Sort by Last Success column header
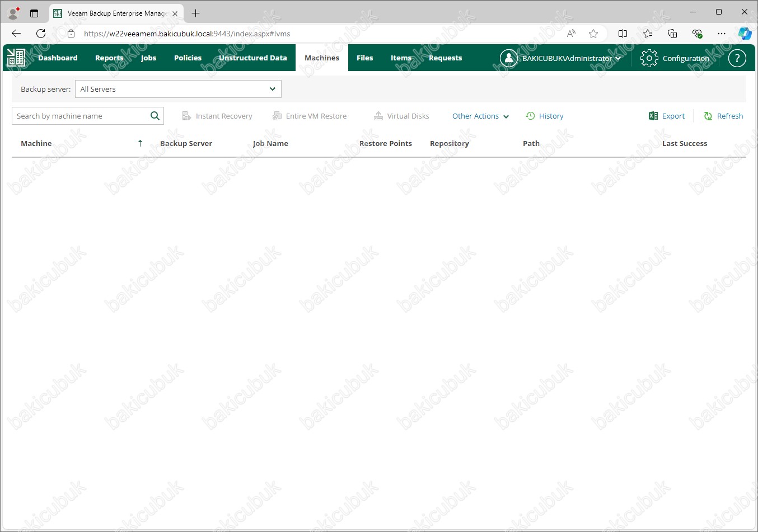758x532 pixels. (x=685, y=143)
